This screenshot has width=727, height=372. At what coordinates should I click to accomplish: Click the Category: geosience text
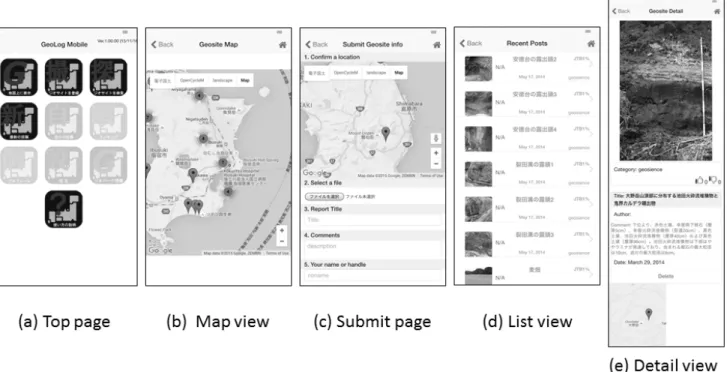click(x=638, y=170)
